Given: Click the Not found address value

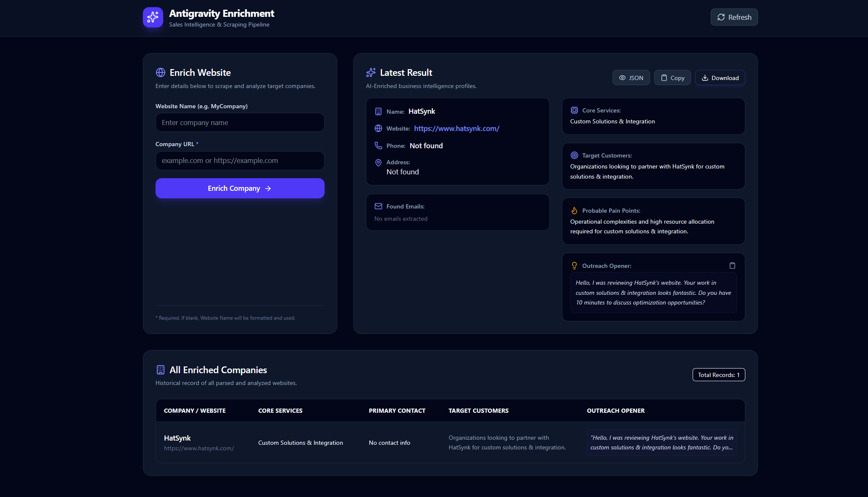Looking at the screenshot, I should pos(403,172).
